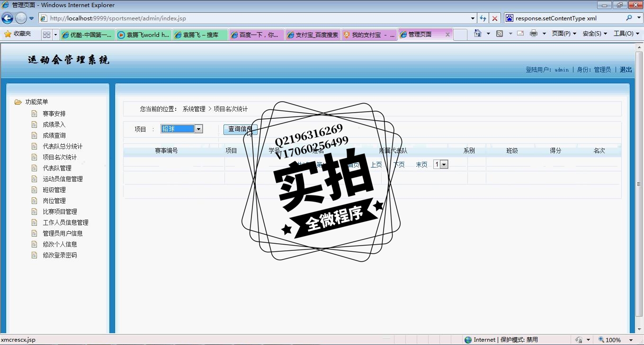Click the Print icon in toolbar
Image resolution: width=644 pixels, height=345 pixels.
pos(534,34)
